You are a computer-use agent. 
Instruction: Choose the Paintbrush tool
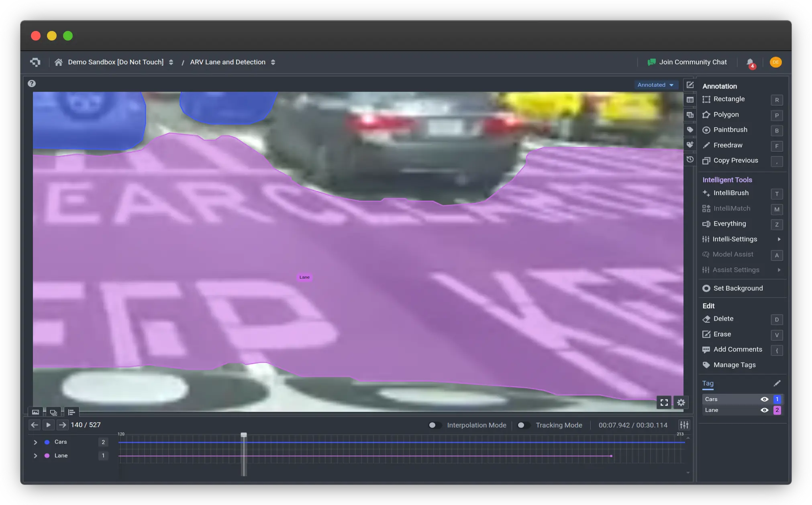pyautogui.click(x=730, y=130)
